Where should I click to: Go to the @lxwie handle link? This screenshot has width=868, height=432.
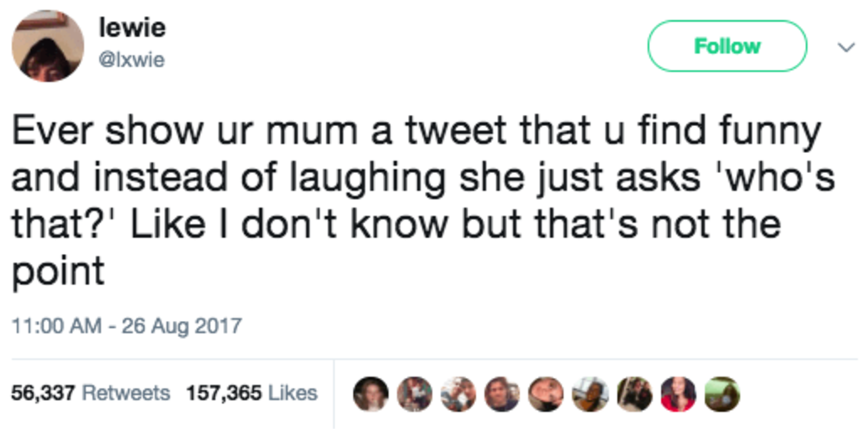point(132,61)
